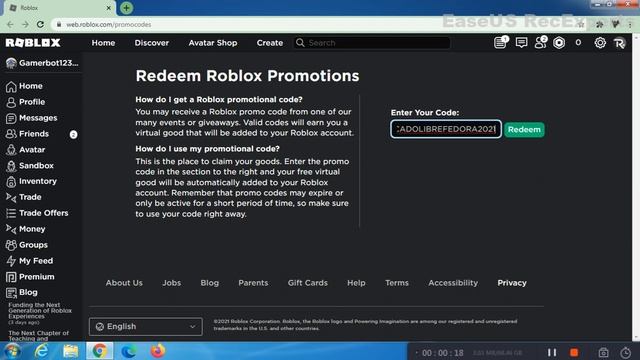Click the browser Back arrow
The height and width of the screenshot is (360, 640).
(10, 24)
